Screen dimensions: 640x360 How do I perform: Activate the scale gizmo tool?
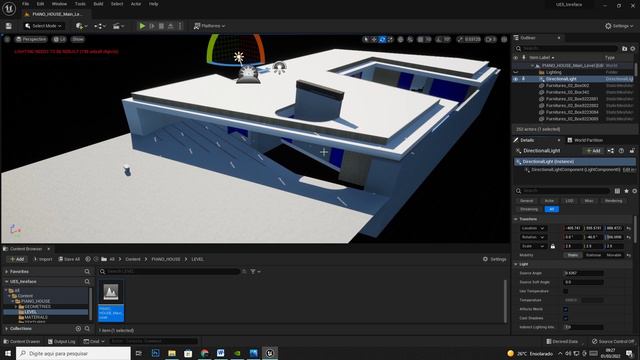coord(391,39)
